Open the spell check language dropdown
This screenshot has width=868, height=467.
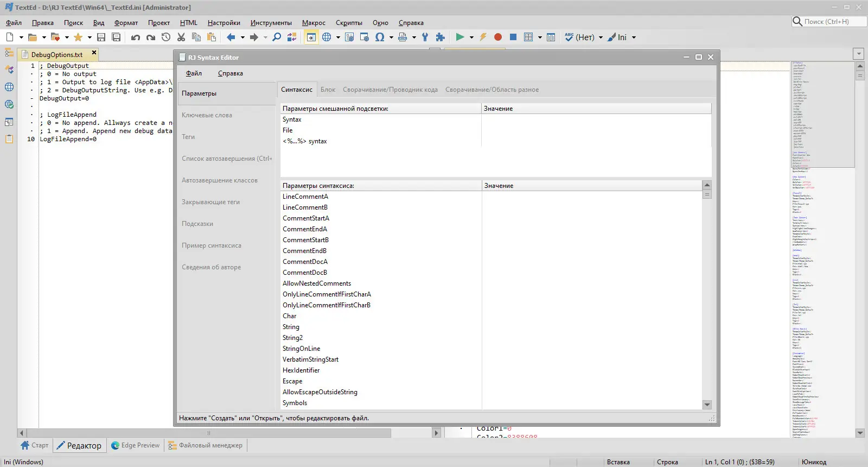(601, 37)
